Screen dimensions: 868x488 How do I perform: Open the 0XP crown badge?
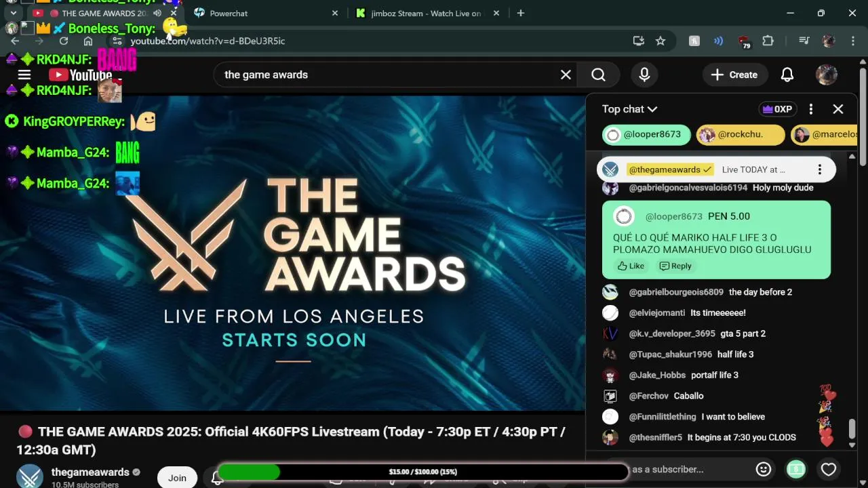point(777,109)
